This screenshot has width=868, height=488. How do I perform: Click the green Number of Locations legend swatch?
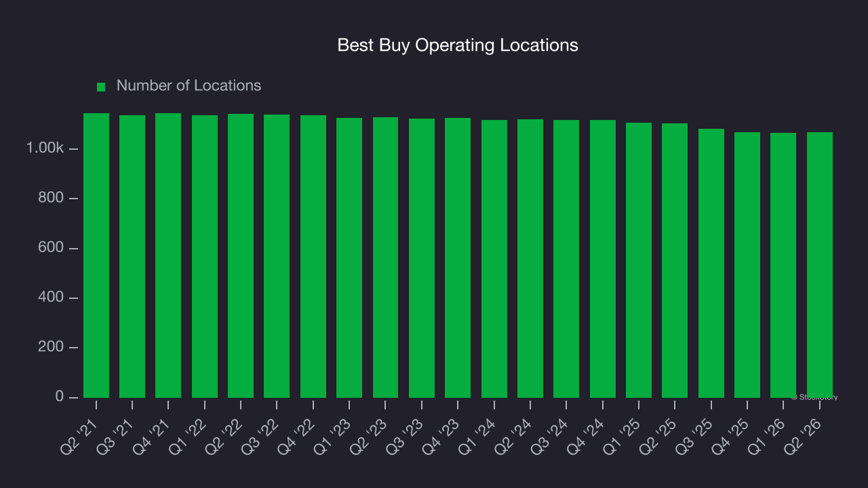tap(101, 87)
